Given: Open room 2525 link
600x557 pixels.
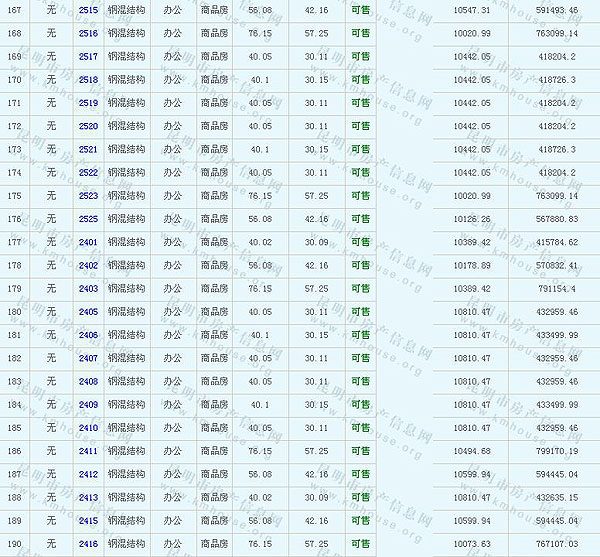Looking at the screenshot, I should coord(88,219).
